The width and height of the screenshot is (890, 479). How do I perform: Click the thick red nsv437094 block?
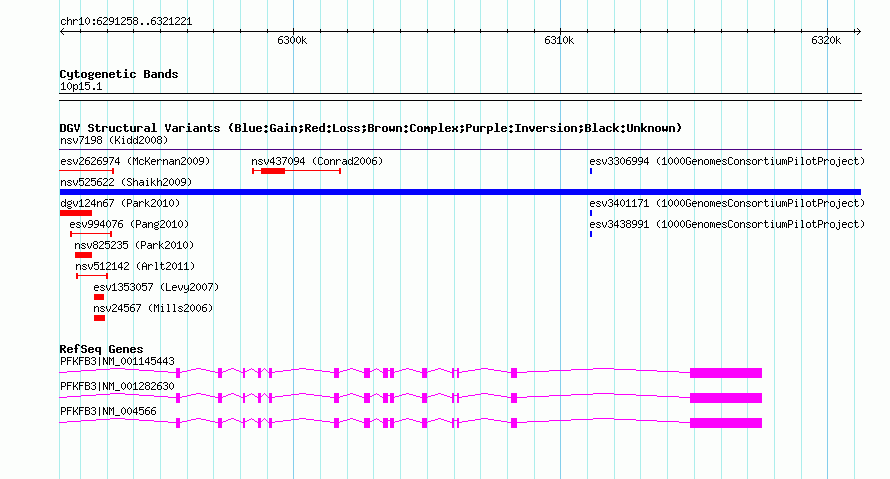coord(273,171)
